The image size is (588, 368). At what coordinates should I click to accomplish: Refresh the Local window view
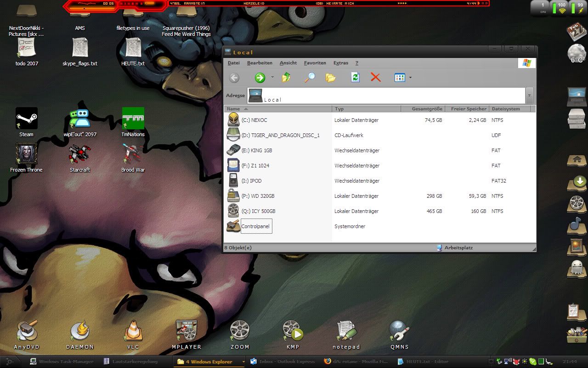coord(355,78)
